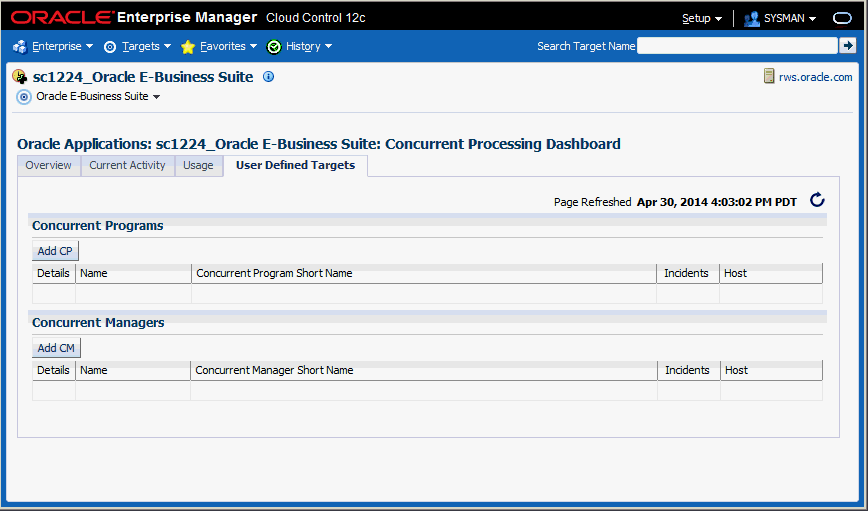Viewport: 868px width, 511px height.
Task: Select the User Defined Targets tab
Action: (296, 165)
